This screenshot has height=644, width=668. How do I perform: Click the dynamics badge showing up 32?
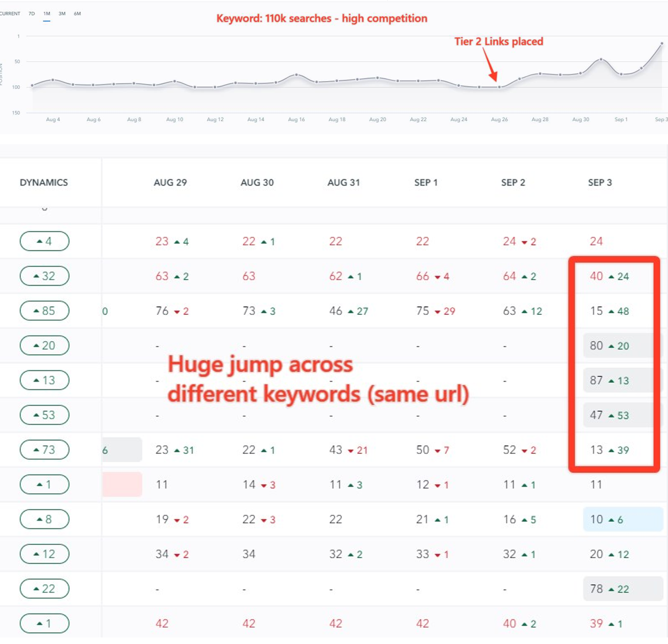[44, 276]
